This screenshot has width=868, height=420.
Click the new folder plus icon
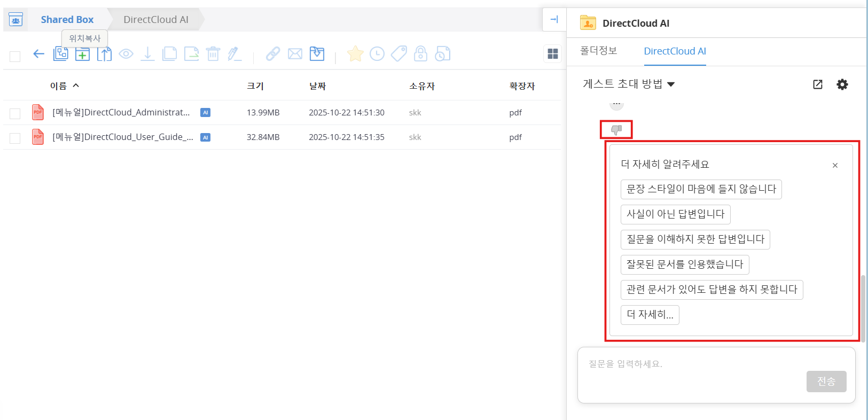click(x=82, y=54)
